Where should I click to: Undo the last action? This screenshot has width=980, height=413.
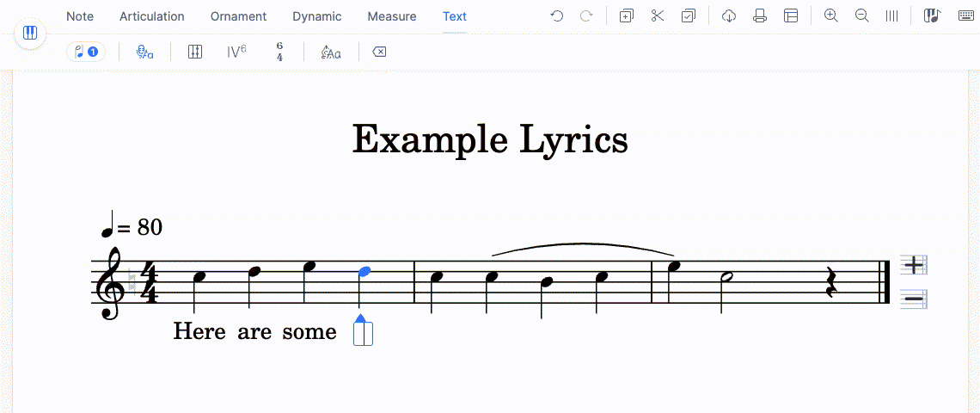click(557, 16)
